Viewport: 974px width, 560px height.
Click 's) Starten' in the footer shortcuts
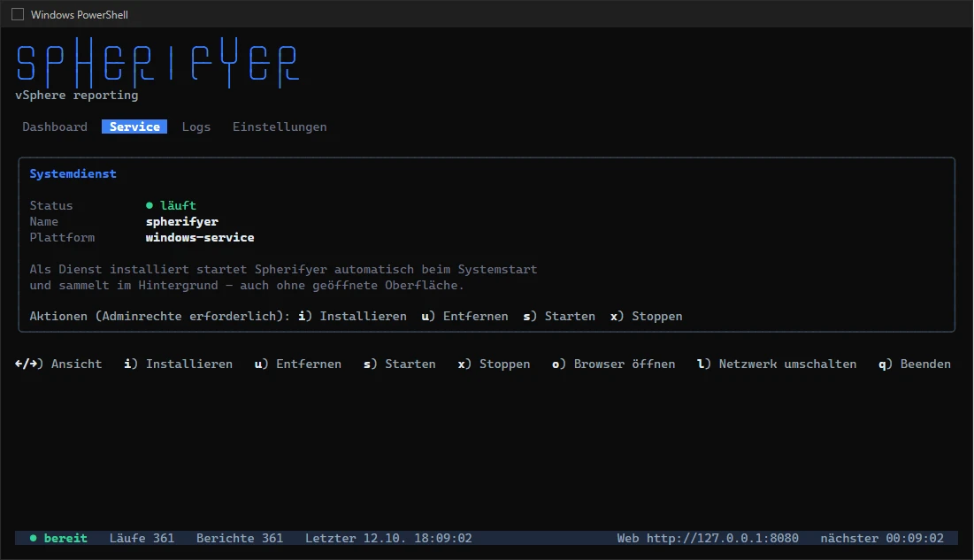399,364
